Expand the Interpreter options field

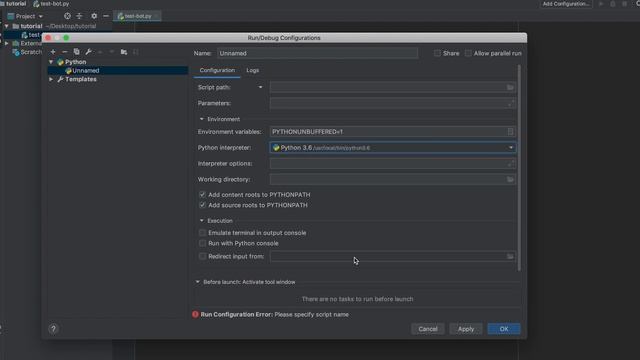point(511,164)
